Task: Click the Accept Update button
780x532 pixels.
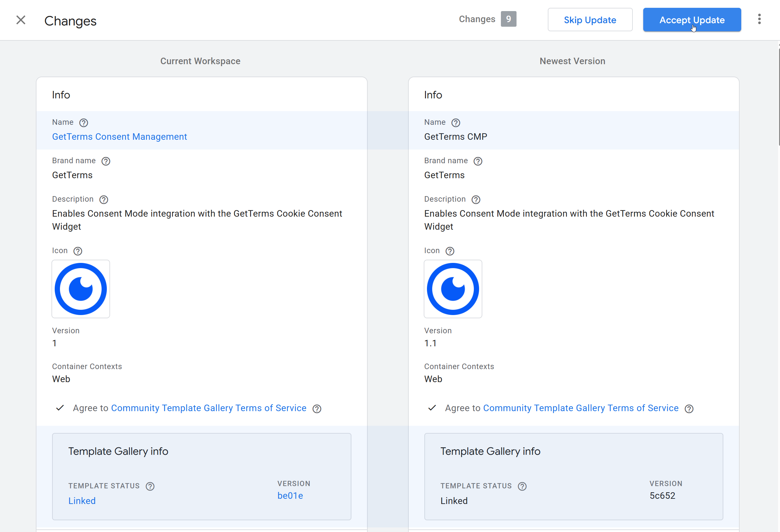Action: pos(692,20)
